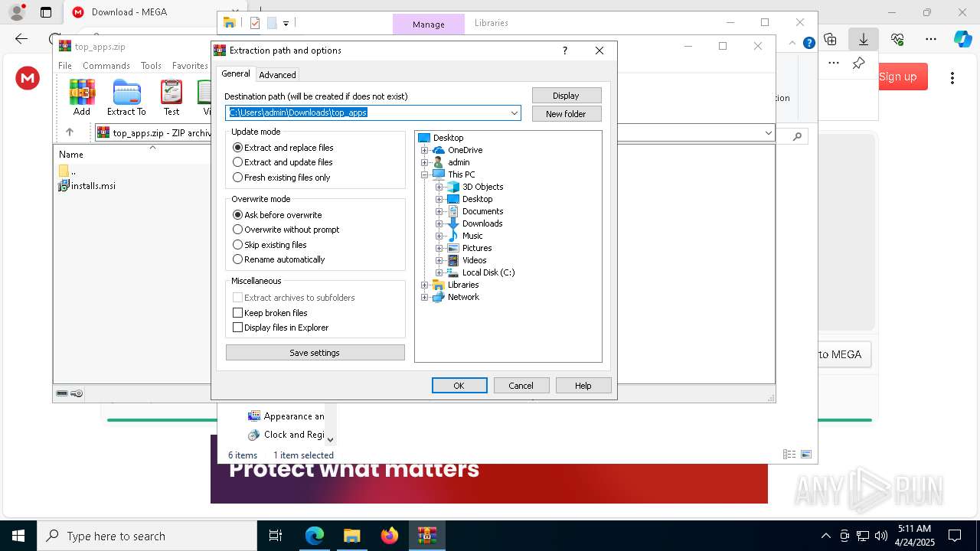
Task: Select the Downloads folder icon in tree
Action: click(x=453, y=223)
